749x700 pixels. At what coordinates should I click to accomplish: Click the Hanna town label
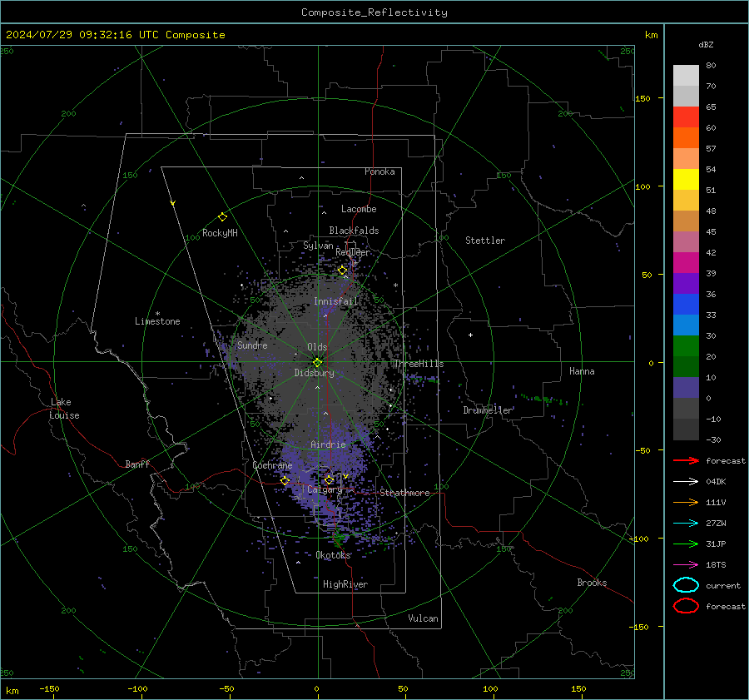tap(582, 371)
